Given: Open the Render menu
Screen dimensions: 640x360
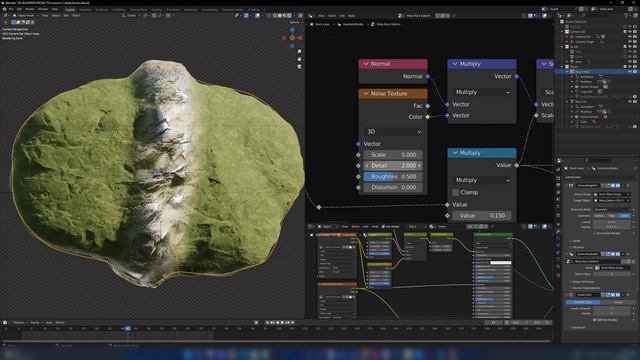Looking at the screenshot, I should (30, 9).
